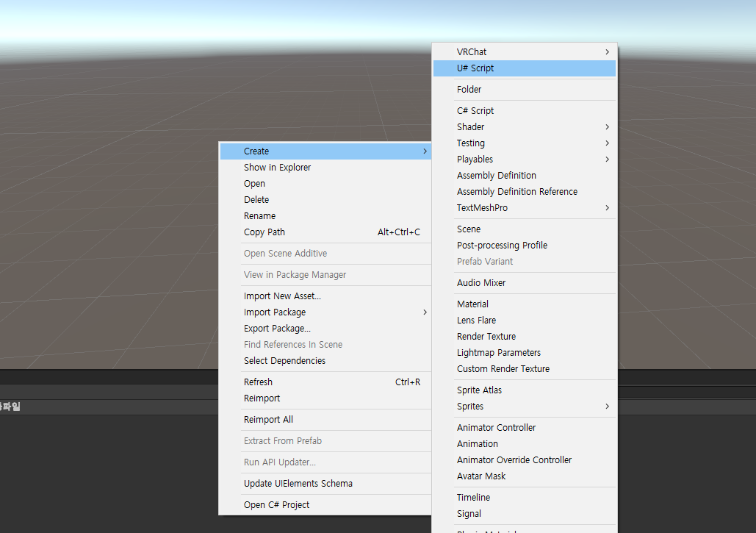
Task: Open the VRChat submenu
Action: (x=525, y=51)
